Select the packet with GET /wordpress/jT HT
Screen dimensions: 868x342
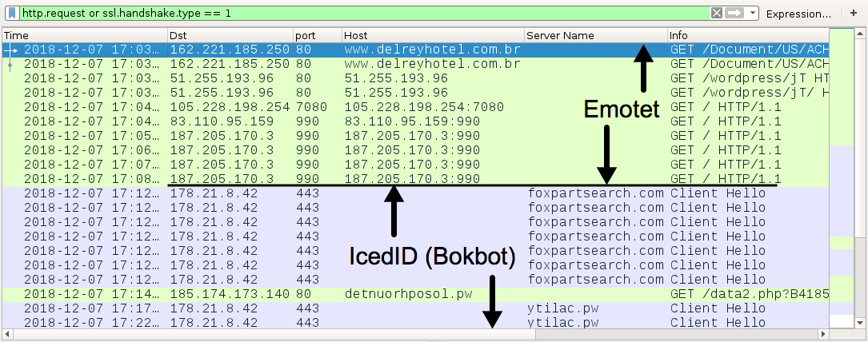coord(416,78)
